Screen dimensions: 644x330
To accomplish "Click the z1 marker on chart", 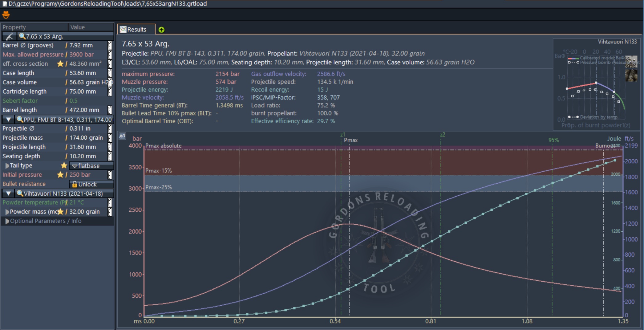I will 342,135.
